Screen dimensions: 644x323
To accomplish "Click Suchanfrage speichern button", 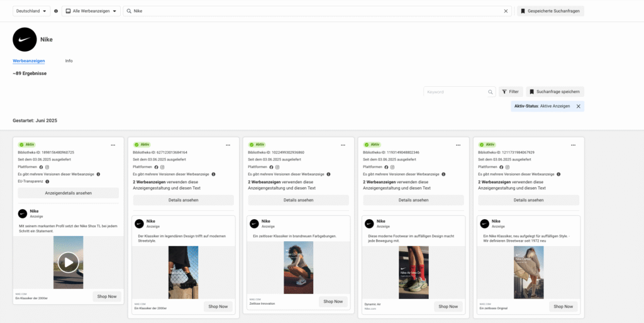I will point(555,92).
